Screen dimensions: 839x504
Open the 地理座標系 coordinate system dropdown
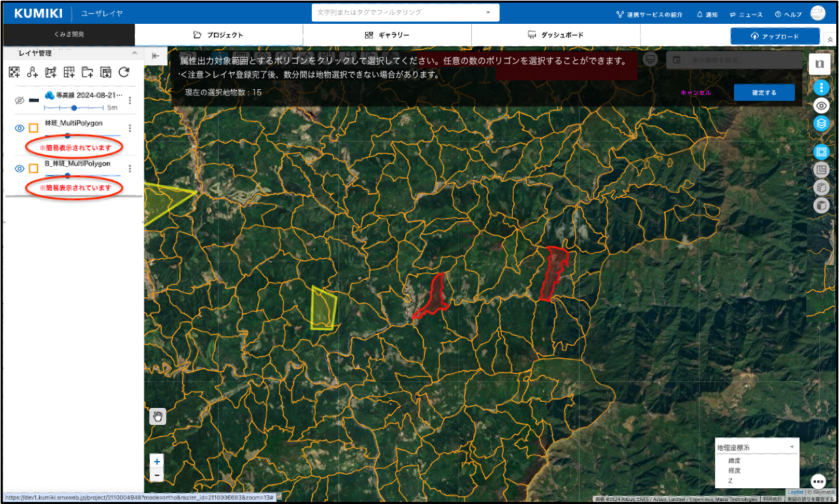(x=756, y=447)
